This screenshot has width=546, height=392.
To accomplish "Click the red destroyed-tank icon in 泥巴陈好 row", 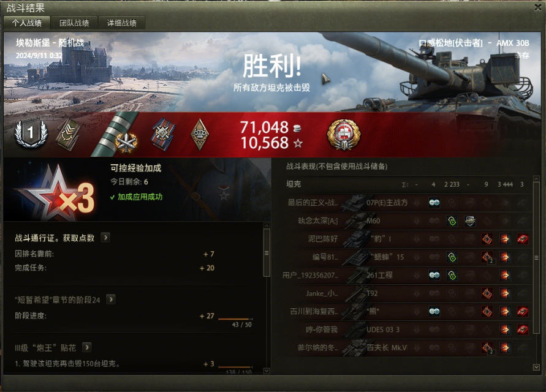I will pos(523,239).
